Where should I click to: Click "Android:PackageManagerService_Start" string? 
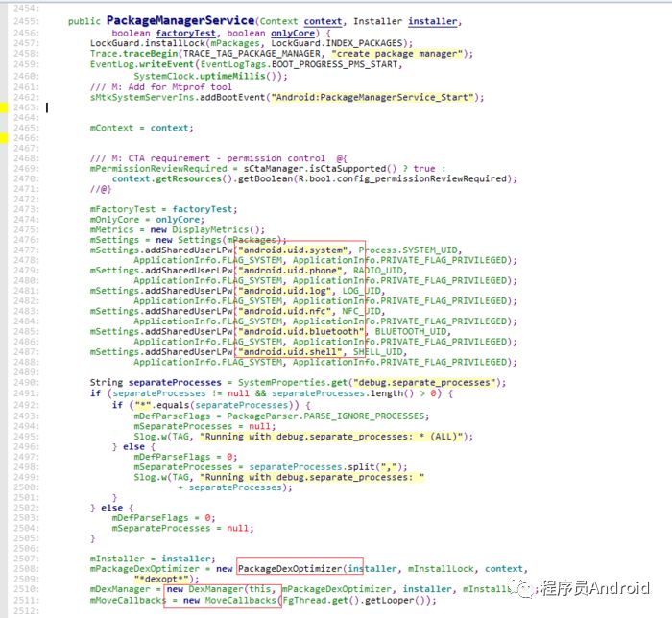[x=372, y=97]
